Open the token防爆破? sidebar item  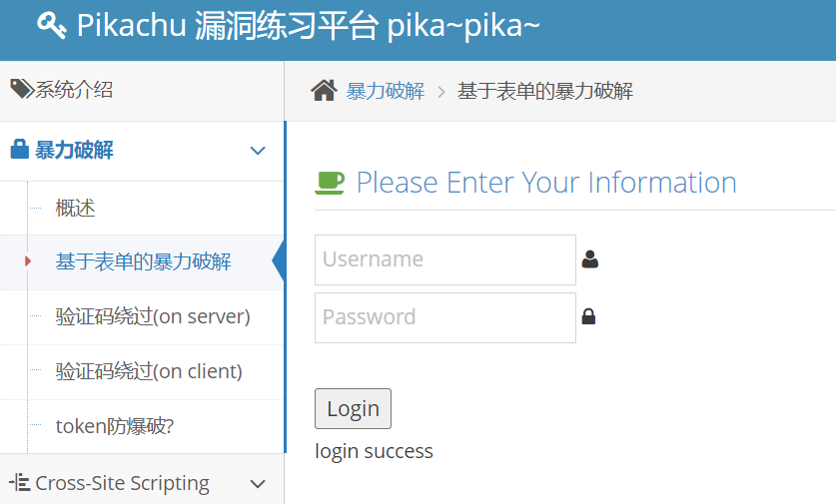click(x=115, y=427)
